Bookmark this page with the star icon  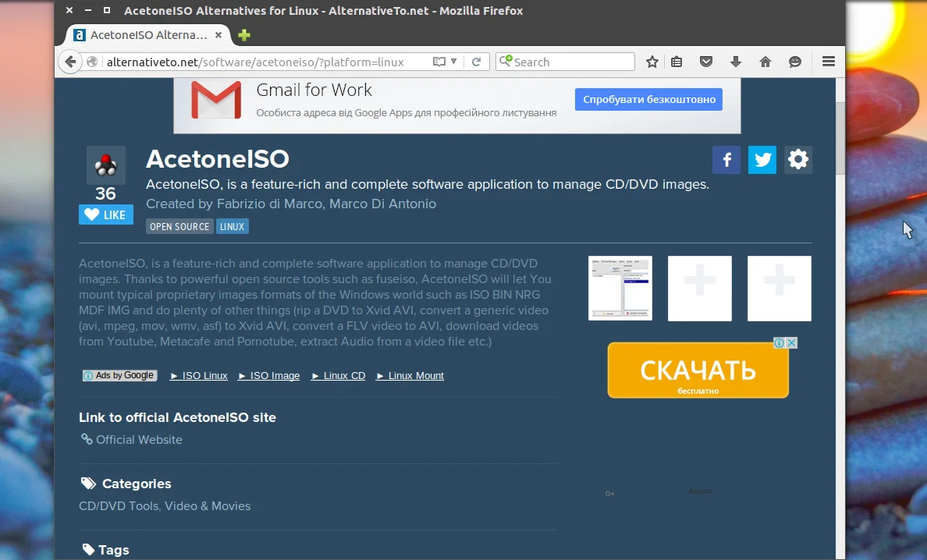(x=652, y=62)
